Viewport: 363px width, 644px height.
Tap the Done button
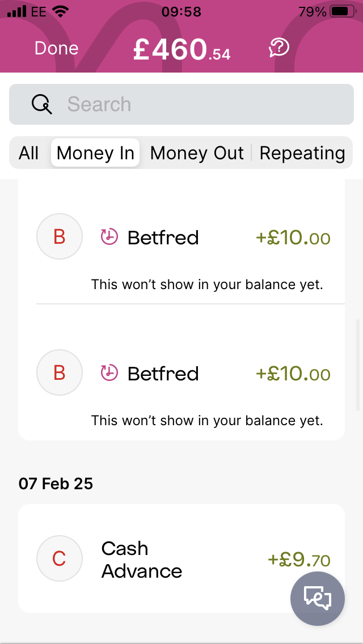[x=56, y=48]
